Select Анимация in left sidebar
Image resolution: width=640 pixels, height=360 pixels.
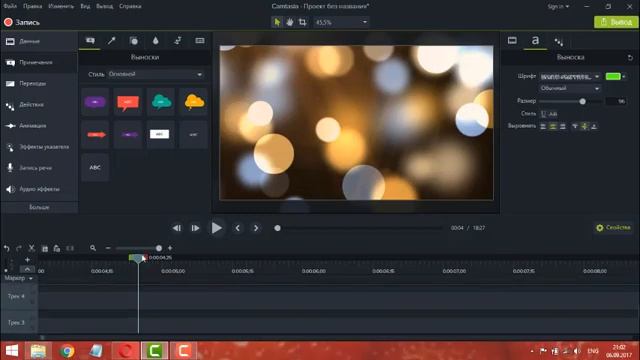click(x=39, y=126)
